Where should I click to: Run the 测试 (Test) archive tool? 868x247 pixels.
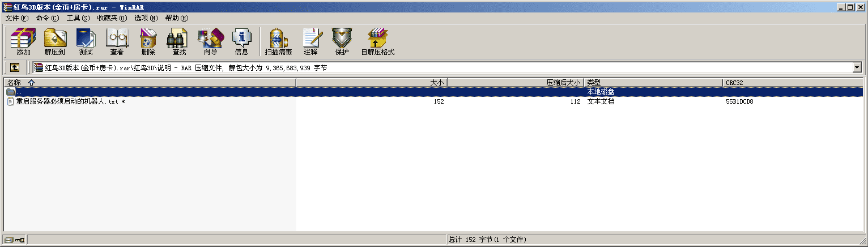point(86,41)
